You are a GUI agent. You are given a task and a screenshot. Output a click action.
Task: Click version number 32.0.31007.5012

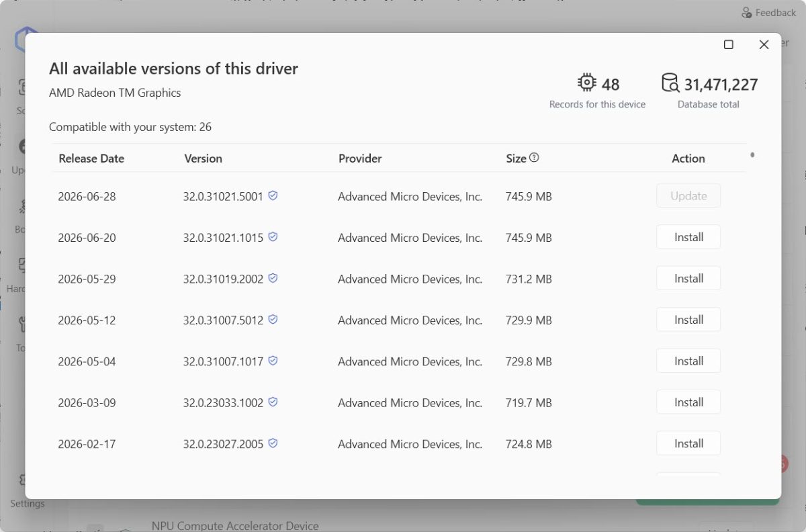pos(223,320)
